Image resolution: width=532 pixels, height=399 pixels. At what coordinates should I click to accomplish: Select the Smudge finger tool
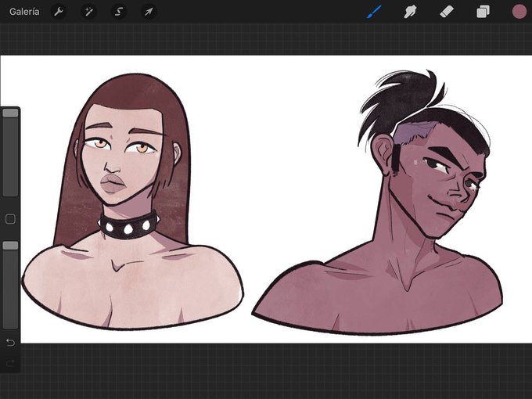click(410, 12)
